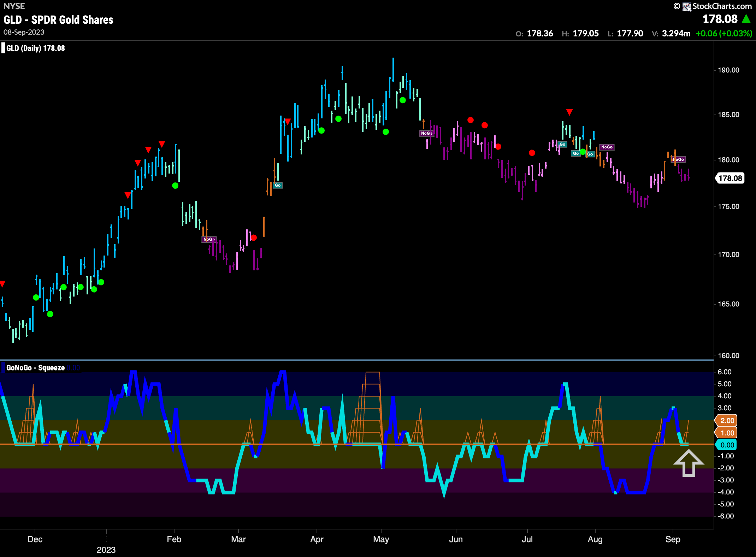Click the GLD (Daily) 178.08 legend label
This screenshot has height=557, width=756.
click(36, 48)
